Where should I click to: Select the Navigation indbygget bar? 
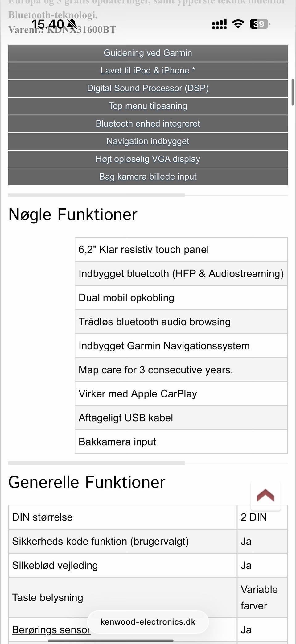point(148,141)
